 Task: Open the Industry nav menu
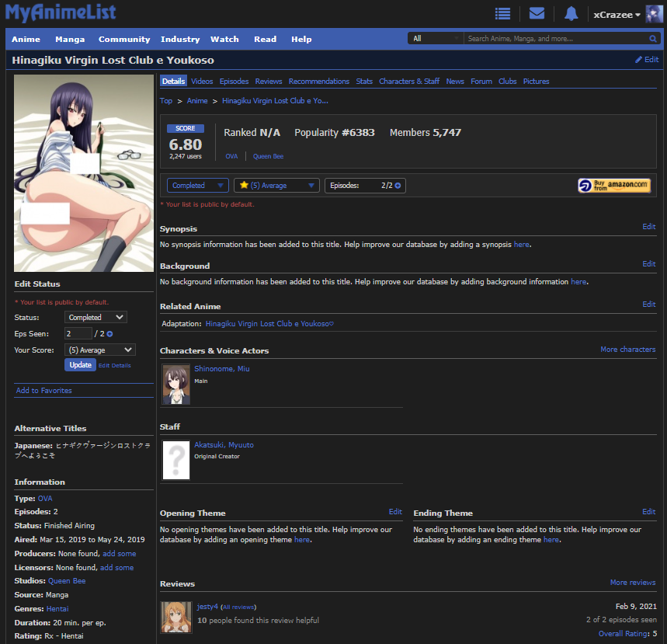point(180,39)
